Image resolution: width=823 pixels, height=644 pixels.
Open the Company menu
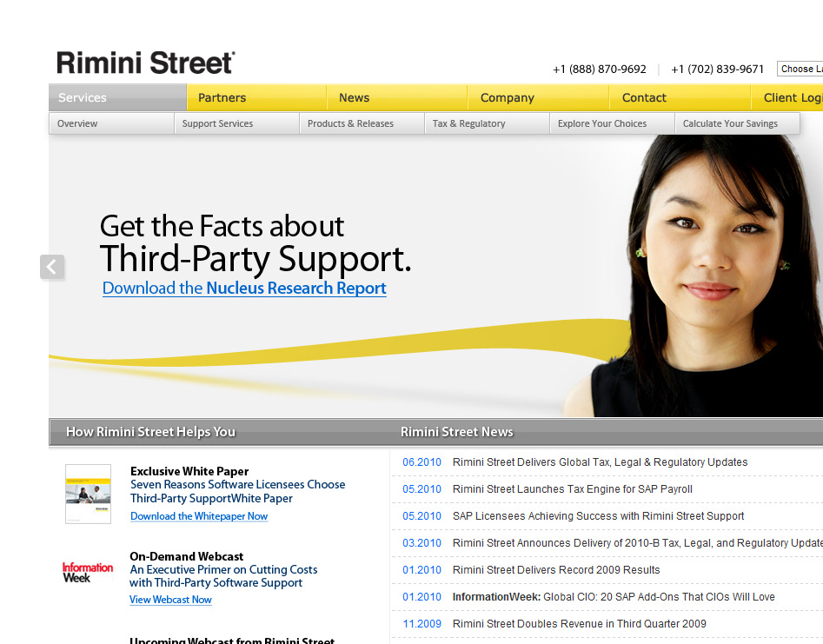[x=538, y=97]
